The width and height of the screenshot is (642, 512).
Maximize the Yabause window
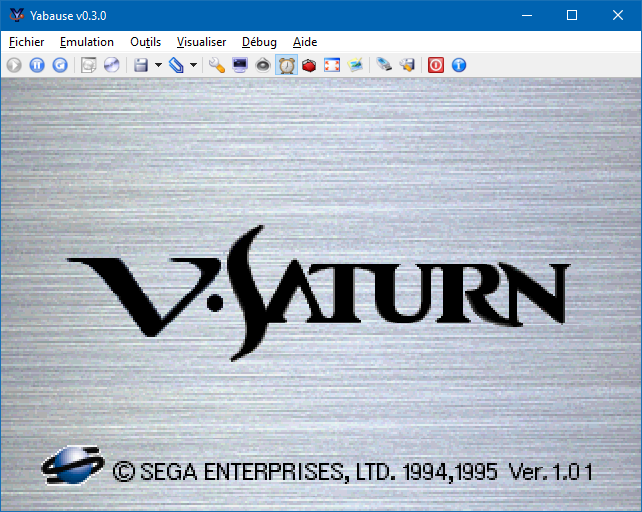click(x=572, y=16)
